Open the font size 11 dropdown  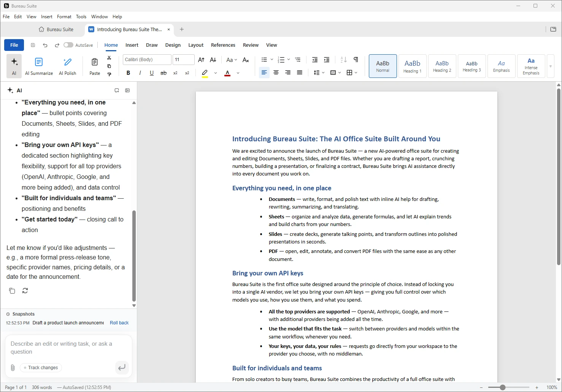tap(184, 60)
